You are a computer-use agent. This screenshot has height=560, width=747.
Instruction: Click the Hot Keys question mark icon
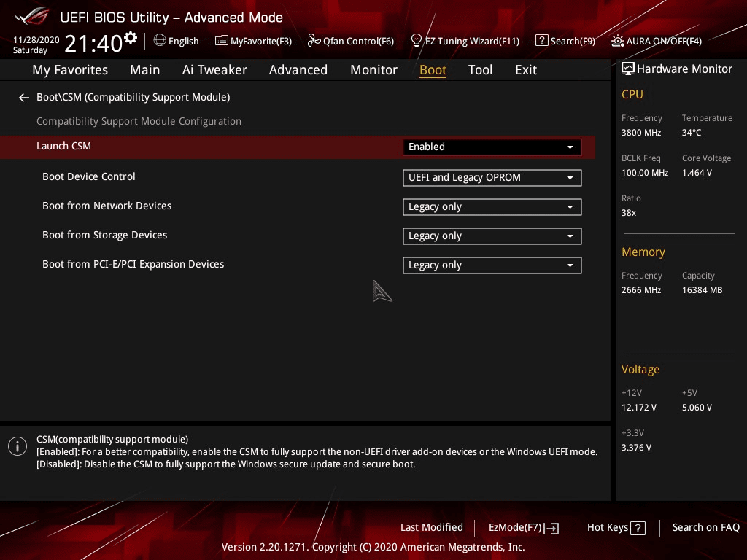tap(638, 528)
